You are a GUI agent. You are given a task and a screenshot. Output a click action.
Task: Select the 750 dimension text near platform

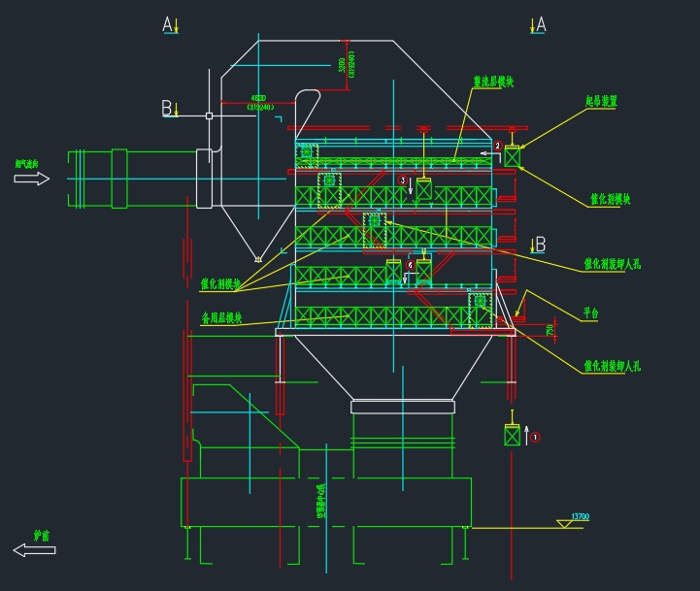[550, 330]
